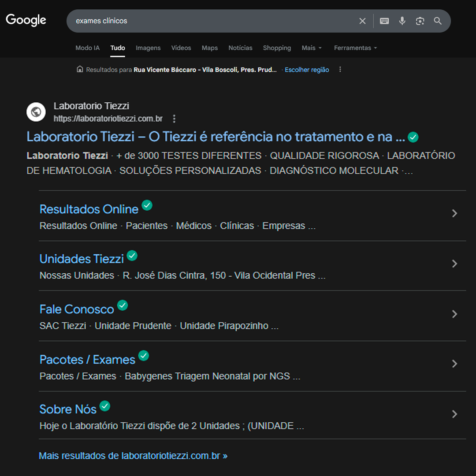Click chevron next to Unidades Tiezzi
The width and height of the screenshot is (476, 476).
(454, 264)
